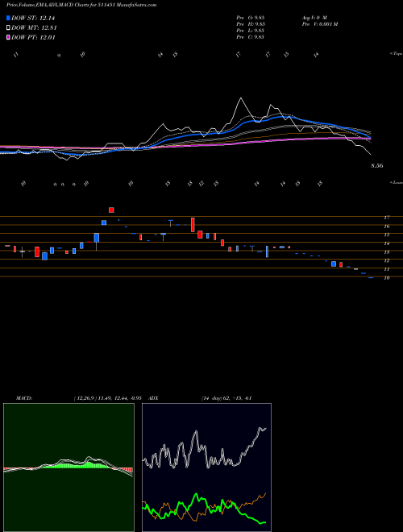Select the 'DOW PT: 12.01' legend text
Viewport: 403px width, 532px height.
33,37
